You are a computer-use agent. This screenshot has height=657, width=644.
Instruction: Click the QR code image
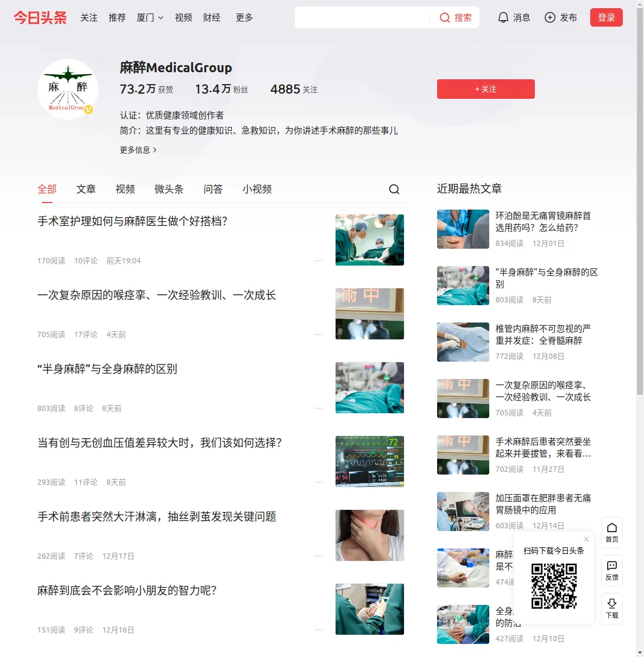tap(554, 586)
